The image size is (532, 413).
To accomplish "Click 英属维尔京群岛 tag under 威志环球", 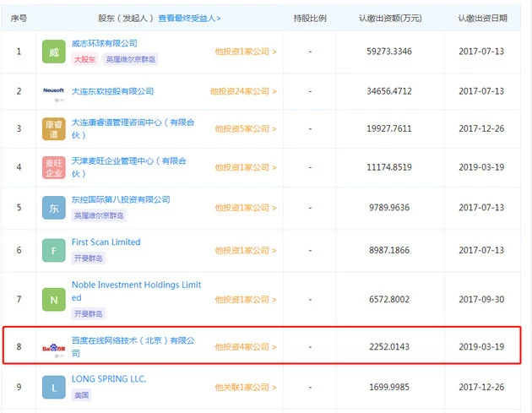I will [x=130, y=60].
